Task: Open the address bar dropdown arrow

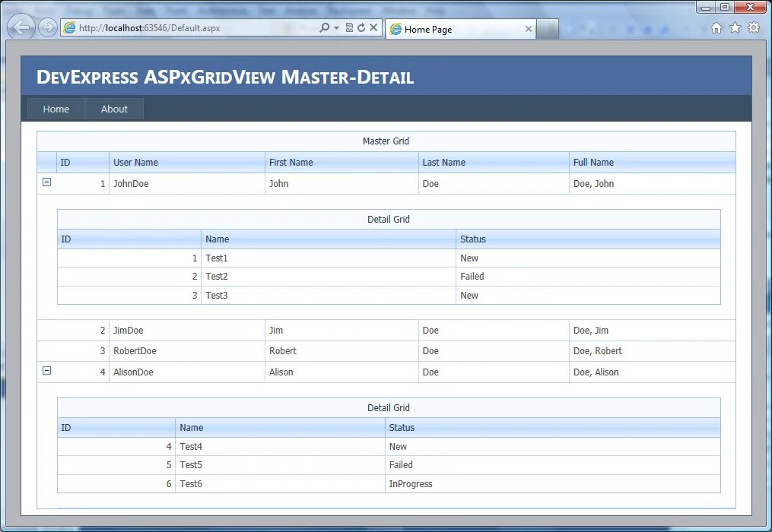Action: click(x=336, y=28)
